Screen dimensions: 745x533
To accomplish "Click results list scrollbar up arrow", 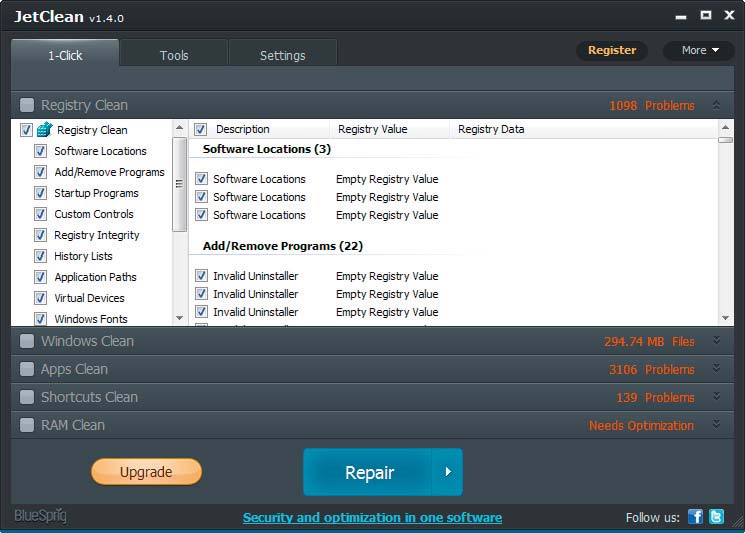I will (x=725, y=127).
